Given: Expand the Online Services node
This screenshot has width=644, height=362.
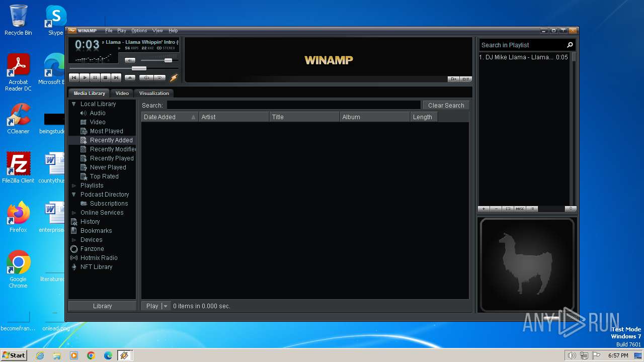Looking at the screenshot, I should (x=74, y=213).
